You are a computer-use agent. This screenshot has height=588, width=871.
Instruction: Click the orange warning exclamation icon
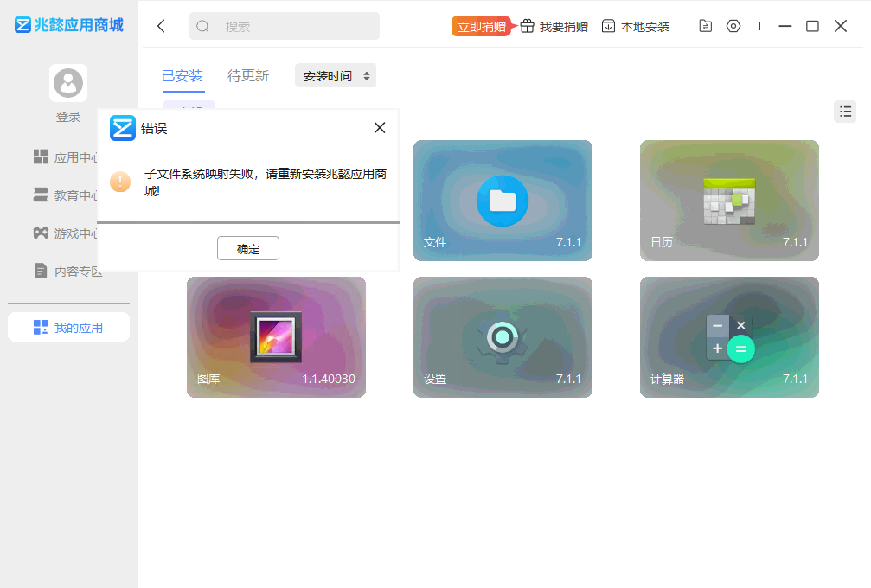[120, 182]
